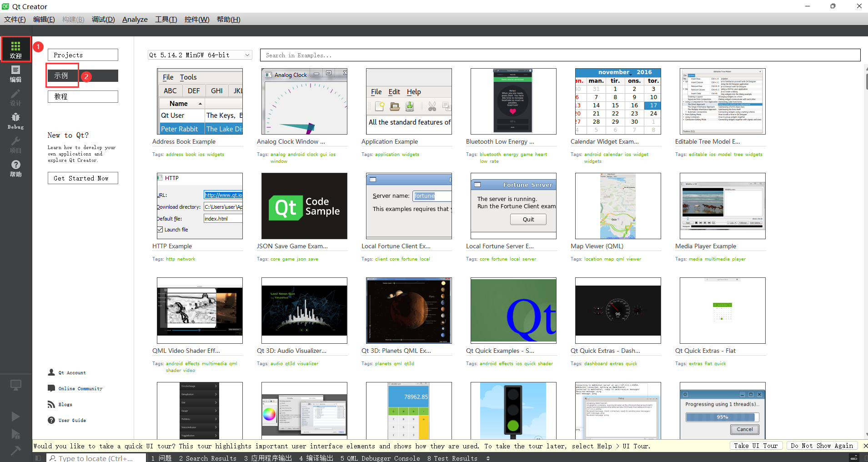
Task: Open the Projects (项目) mode
Action: [x=16, y=145]
